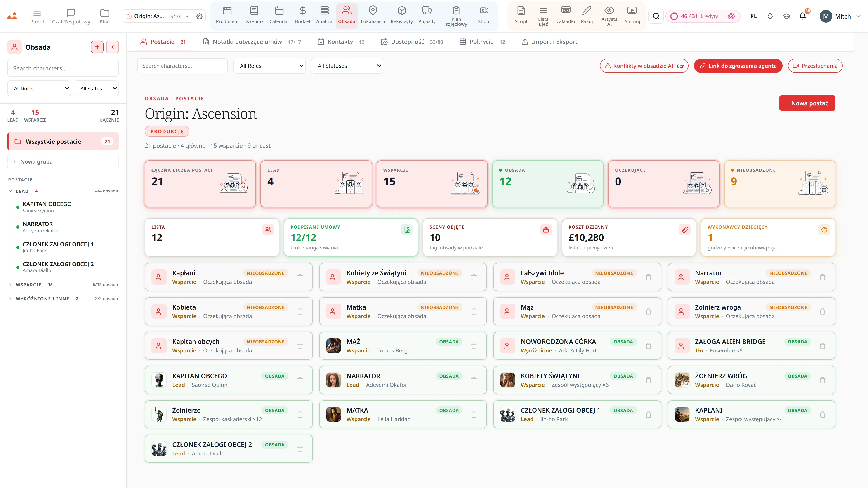The height and width of the screenshot is (488, 868).
Task: Toggle the water drop theme icon
Action: coord(770,16)
